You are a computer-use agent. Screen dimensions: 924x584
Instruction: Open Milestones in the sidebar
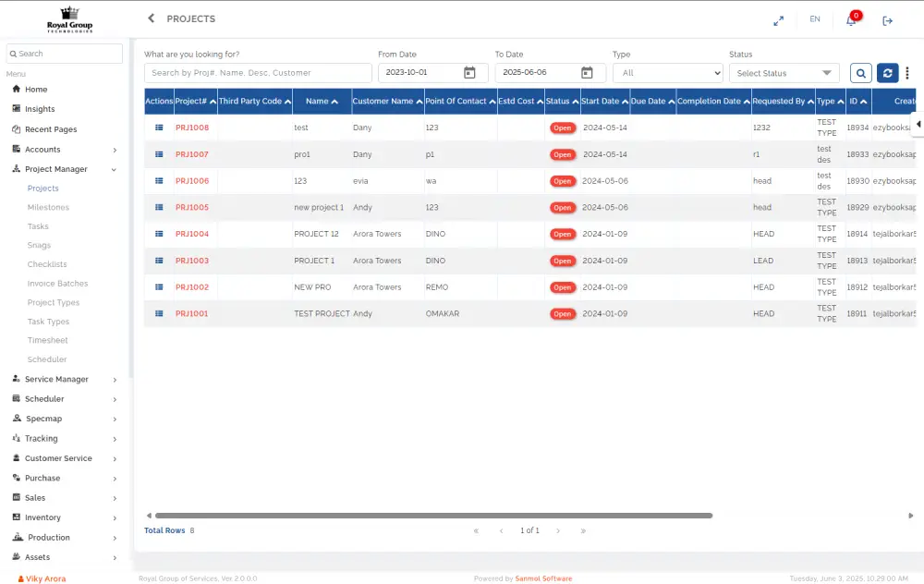tap(48, 208)
